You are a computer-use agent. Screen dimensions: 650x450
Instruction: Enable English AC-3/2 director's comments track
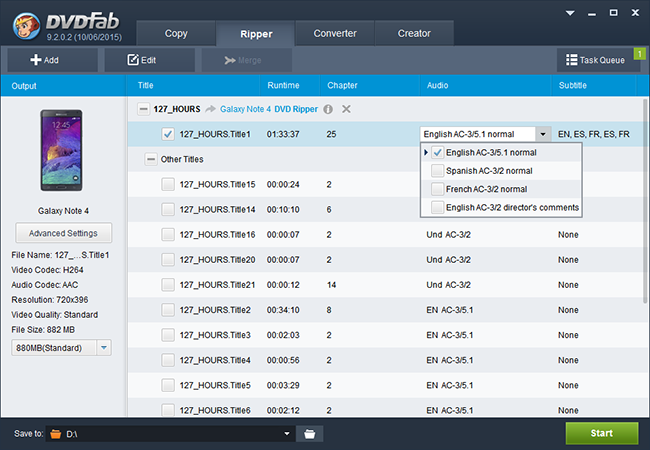(x=437, y=207)
